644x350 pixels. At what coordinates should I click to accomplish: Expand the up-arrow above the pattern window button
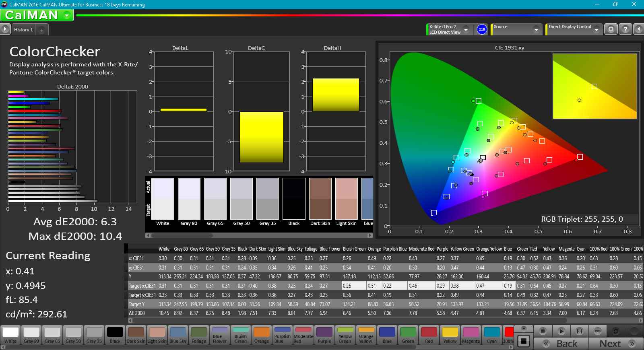coord(524,328)
